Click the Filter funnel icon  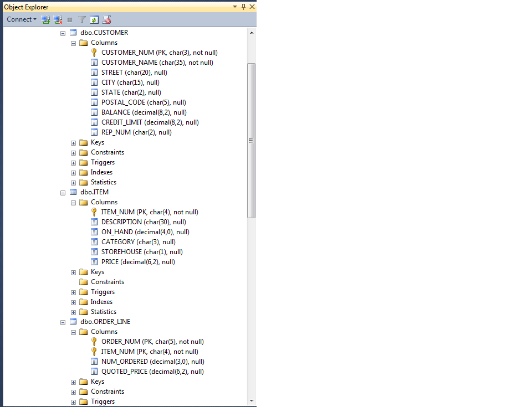tap(82, 20)
